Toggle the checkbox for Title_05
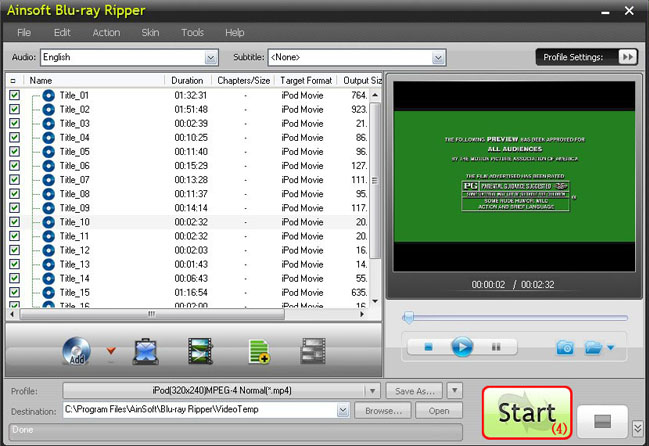Image resolution: width=649 pixels, height=446 pixels. (x=14, y=151)
